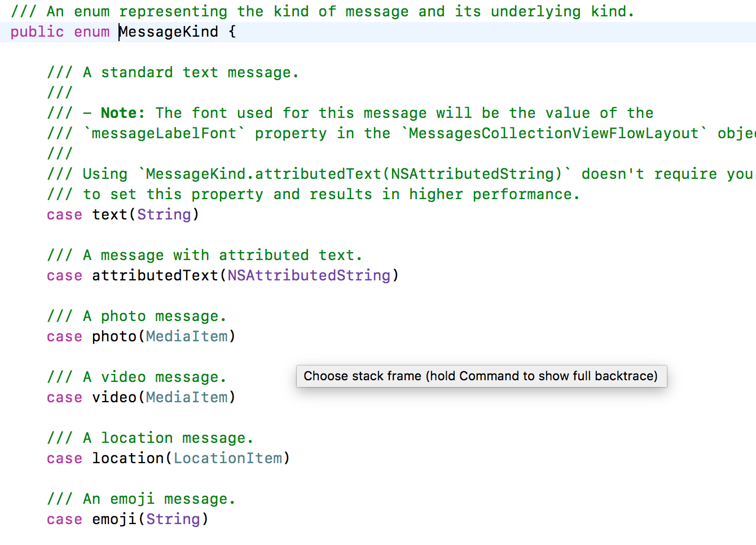756x545 pixels.
Task: Click 'attributedText' case name
Action: (x=155, y=275)
